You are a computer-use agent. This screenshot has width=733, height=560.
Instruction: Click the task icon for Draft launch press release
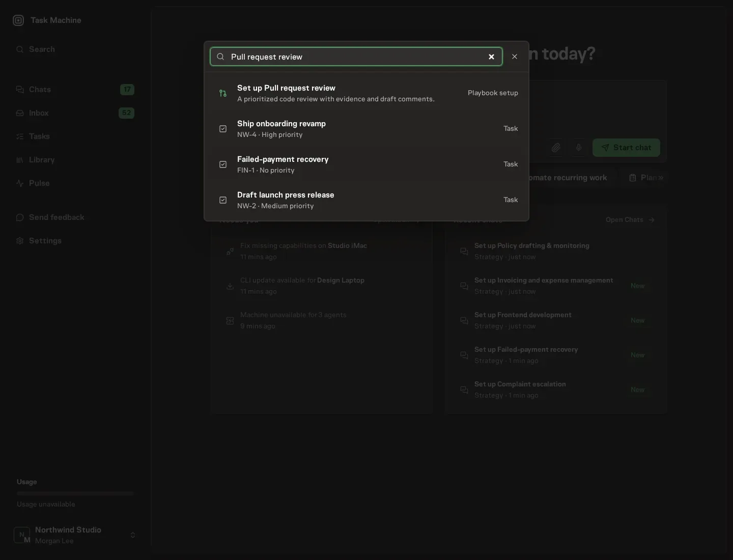[x=223, y=200]
